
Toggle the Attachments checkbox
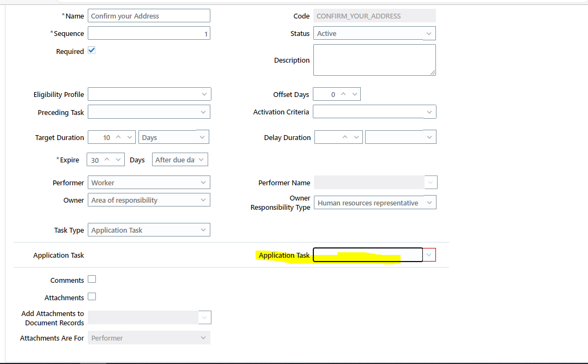point(92,296)
